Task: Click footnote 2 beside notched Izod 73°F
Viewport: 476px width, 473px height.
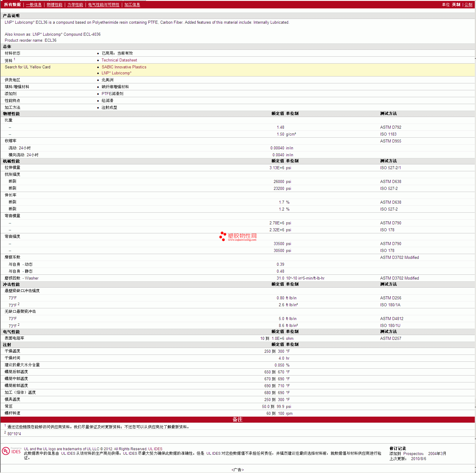Action: point(19,304)
